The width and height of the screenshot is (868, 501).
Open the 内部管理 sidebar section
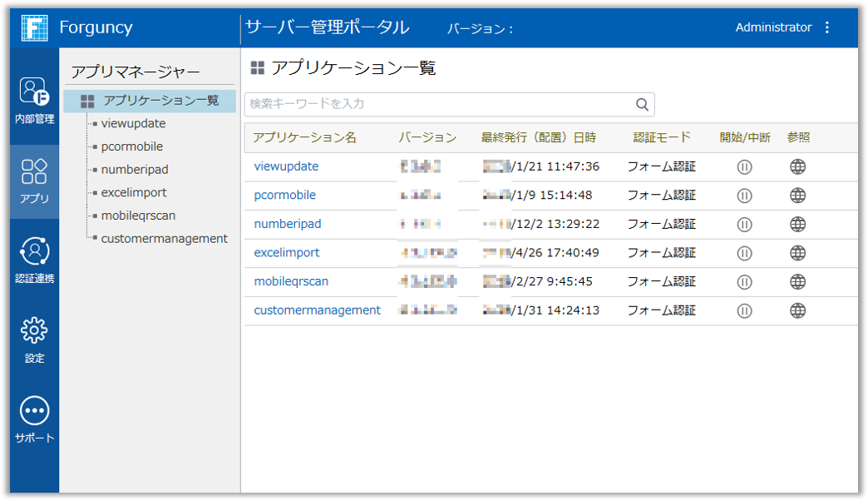[x=34, y=100]
